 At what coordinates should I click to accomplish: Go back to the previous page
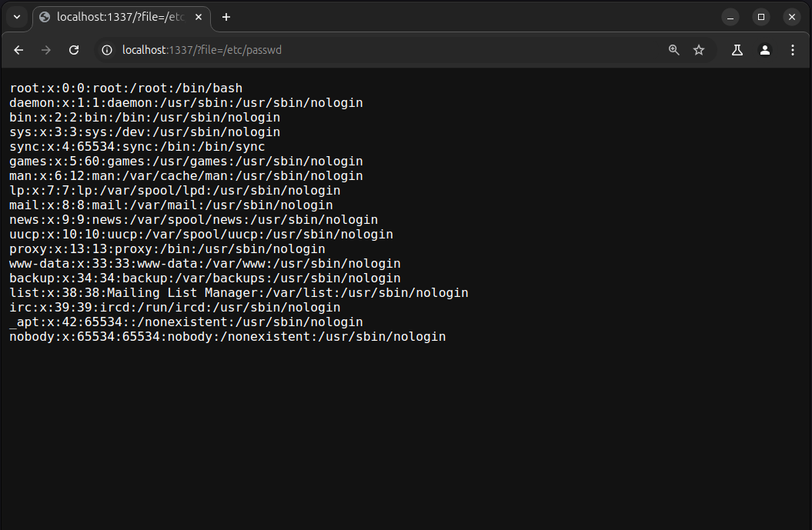click(18, 50)
